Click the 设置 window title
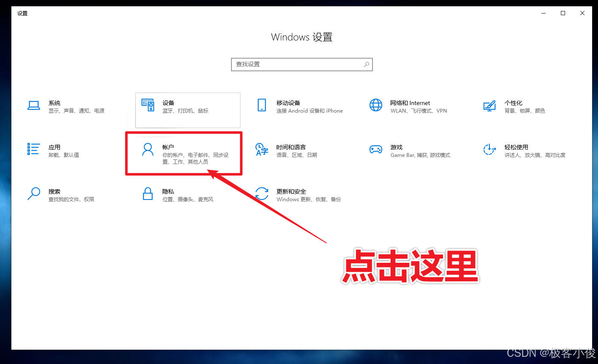Screen dimensions: 598x364 22,13
